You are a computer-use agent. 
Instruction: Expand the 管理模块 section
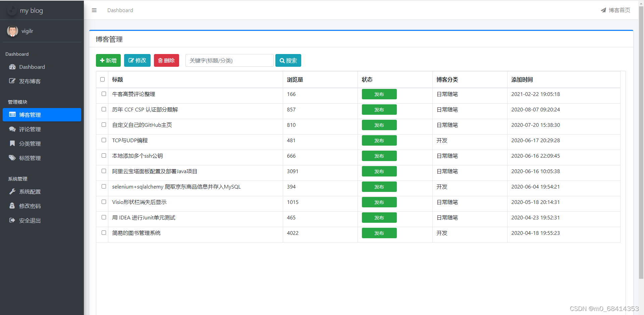pyautogui.click(x=17, y=102)
